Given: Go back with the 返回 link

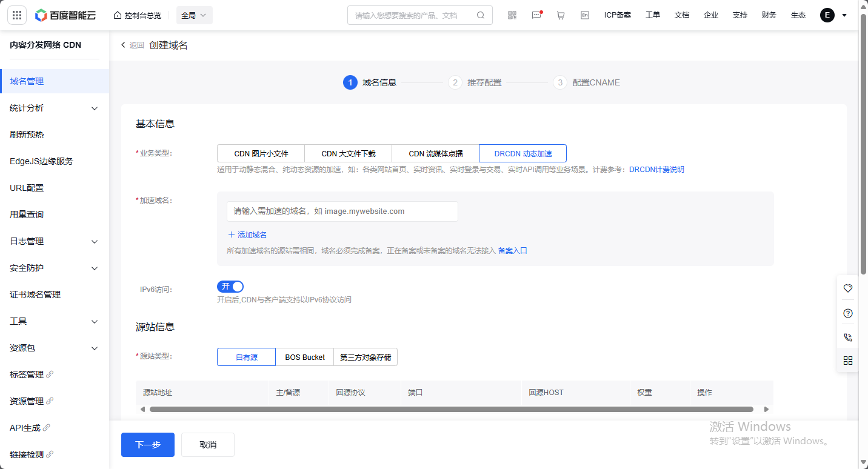Looking at the screenshot, I should (133, 45).
